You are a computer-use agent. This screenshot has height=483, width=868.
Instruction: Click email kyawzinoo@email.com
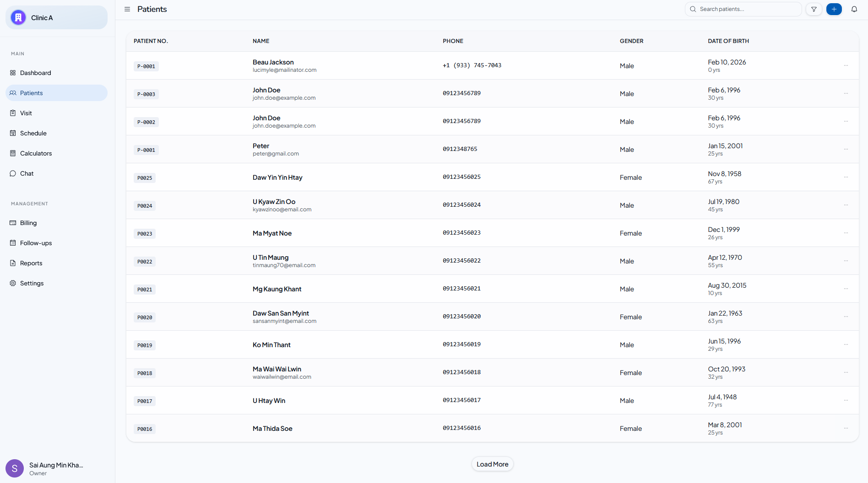pyautogui.click(x=282, y=209)
